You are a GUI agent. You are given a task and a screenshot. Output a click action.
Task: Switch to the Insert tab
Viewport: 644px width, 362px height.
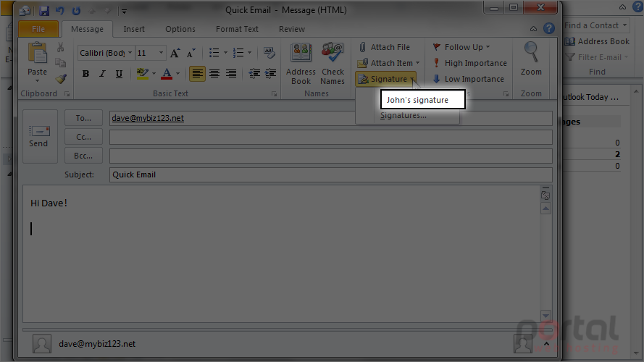134,29
